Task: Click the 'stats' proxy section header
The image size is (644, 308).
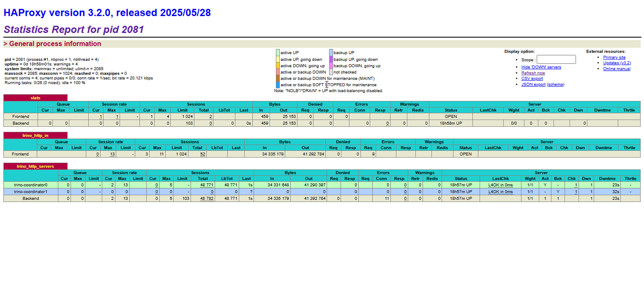Action: [x=35, y=98]
